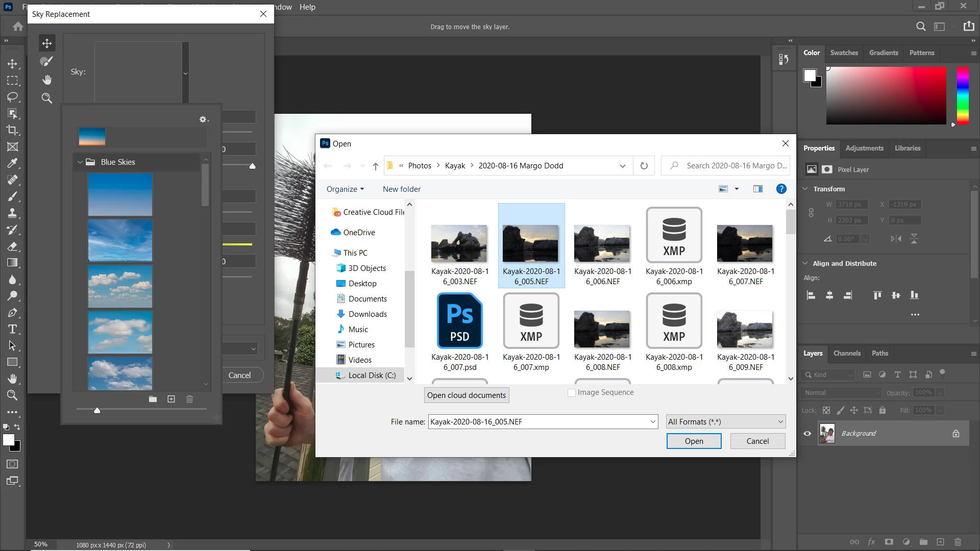Switch to the Swatches tab
The width and height of the screenshot is (980, 551).
click(x=844, y=53)
